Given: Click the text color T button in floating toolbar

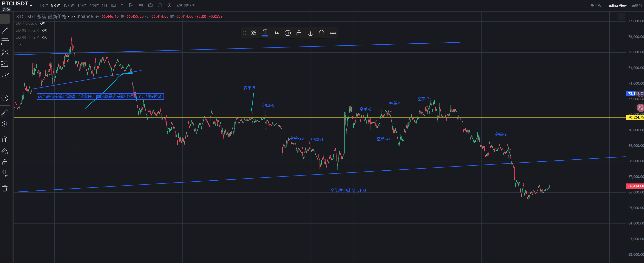Looking at the screenshot, I should point(265,33).
